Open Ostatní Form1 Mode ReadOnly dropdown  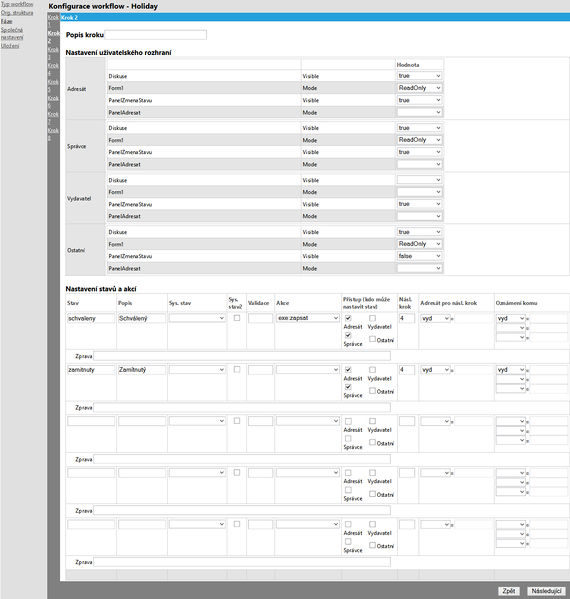[419, 244]
